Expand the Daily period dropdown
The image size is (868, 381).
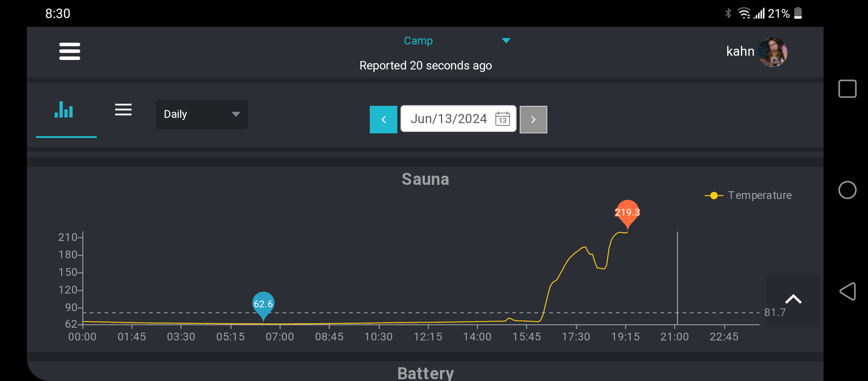click(201, 114)
